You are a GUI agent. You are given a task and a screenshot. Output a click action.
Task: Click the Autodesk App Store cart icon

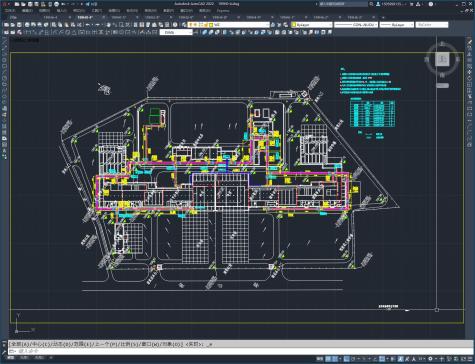coord(411,4)
